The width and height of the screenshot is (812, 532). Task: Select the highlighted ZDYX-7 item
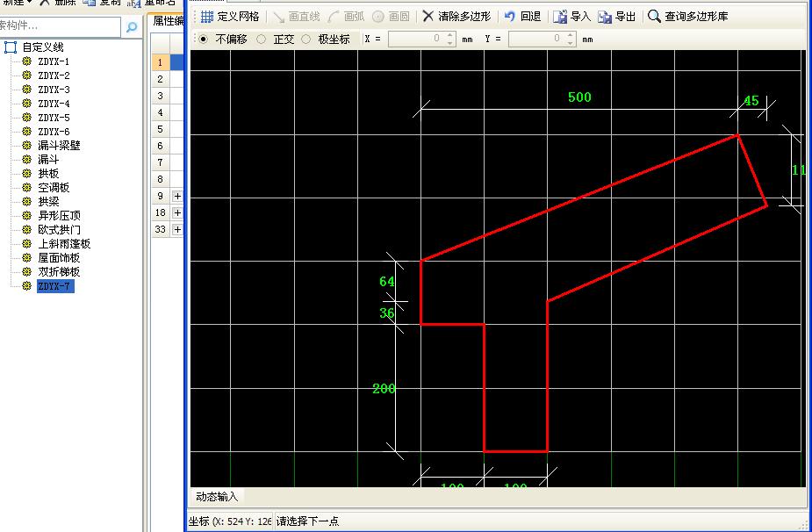pyautogui.click(x=55, y=286)
